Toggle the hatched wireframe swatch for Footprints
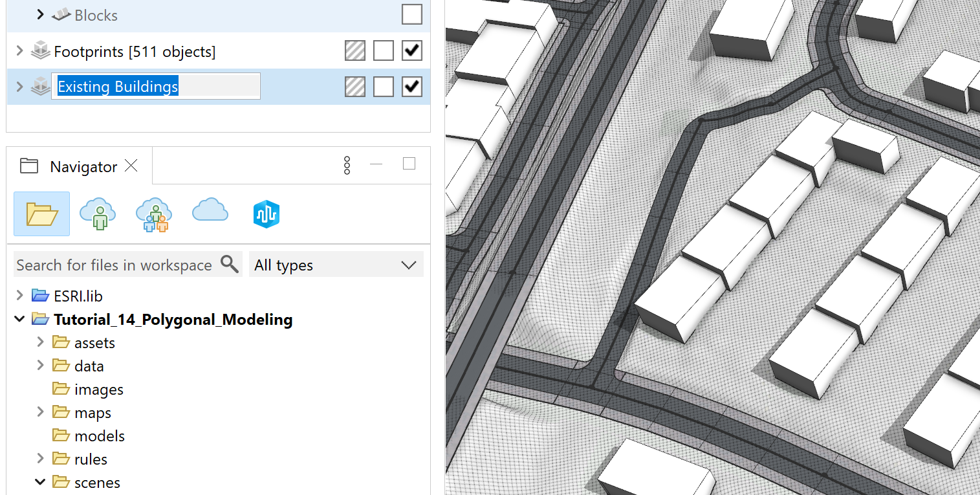This screenshot has height=495, width=980. [354, 50]
